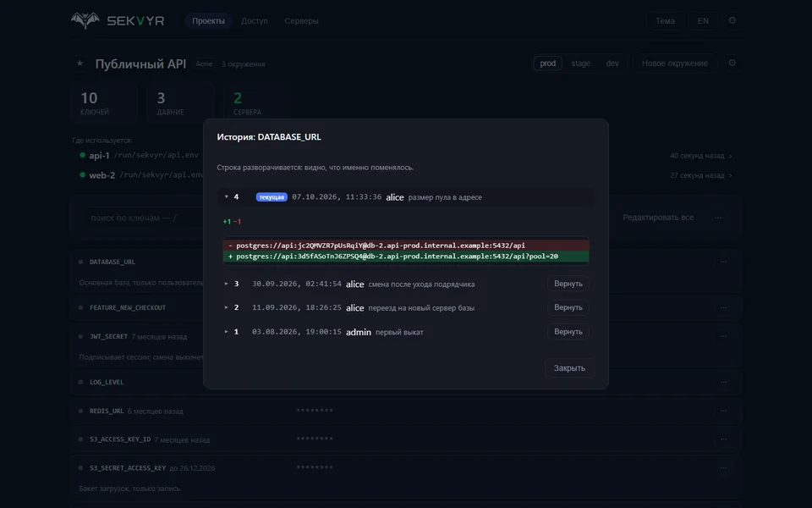The image size is (812, 508).
Task: Open the settings gear beside EN
Action: pyautogui.click(x=732, y=20)
